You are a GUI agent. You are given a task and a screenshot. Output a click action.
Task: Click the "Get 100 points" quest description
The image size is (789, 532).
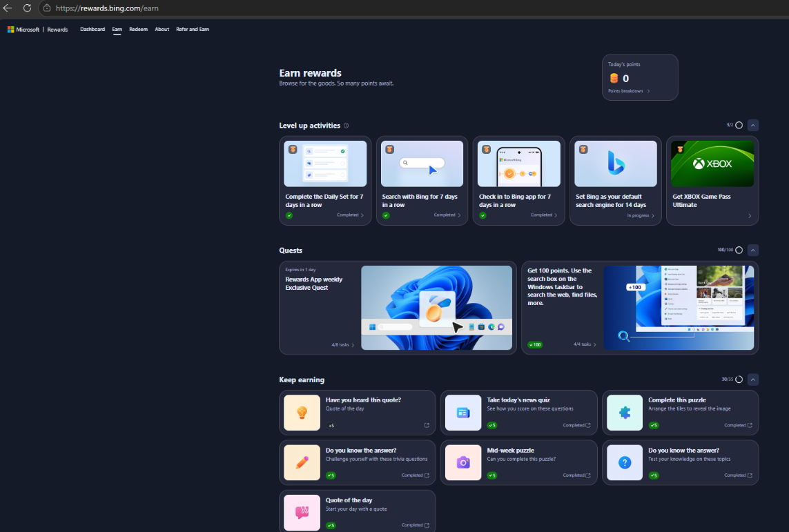pyautogui.click(x=563, y=286)
